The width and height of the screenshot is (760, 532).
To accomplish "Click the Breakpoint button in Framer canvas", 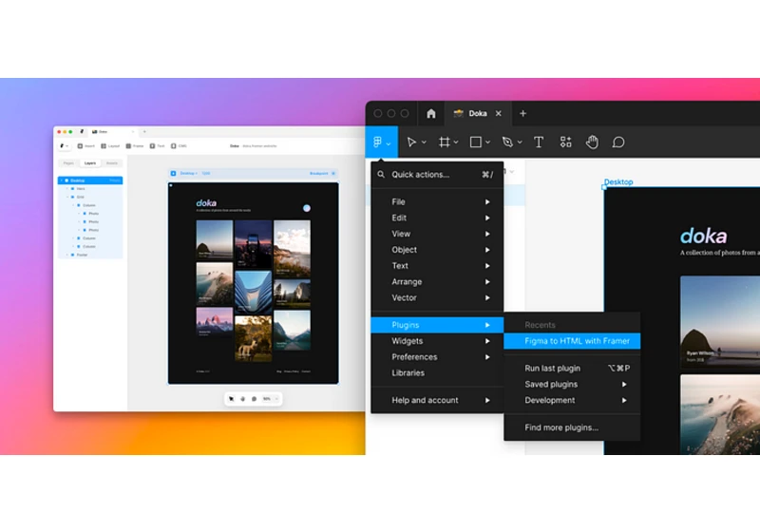I will (x=319, y=173).
